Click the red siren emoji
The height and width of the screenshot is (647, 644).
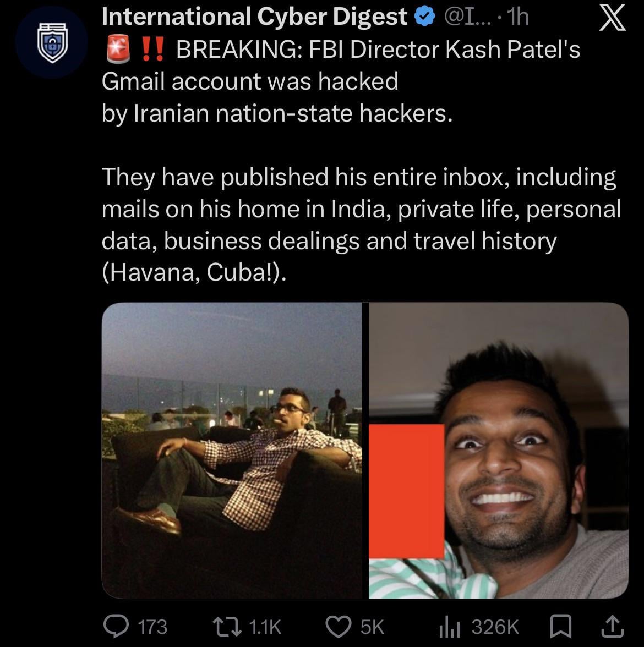(x=117, y=50)
